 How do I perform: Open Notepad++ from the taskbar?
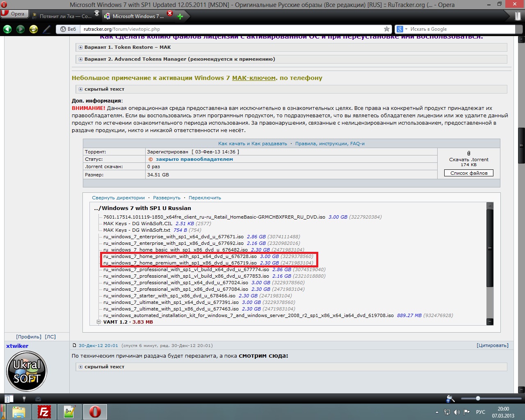[x=70, y=412]
